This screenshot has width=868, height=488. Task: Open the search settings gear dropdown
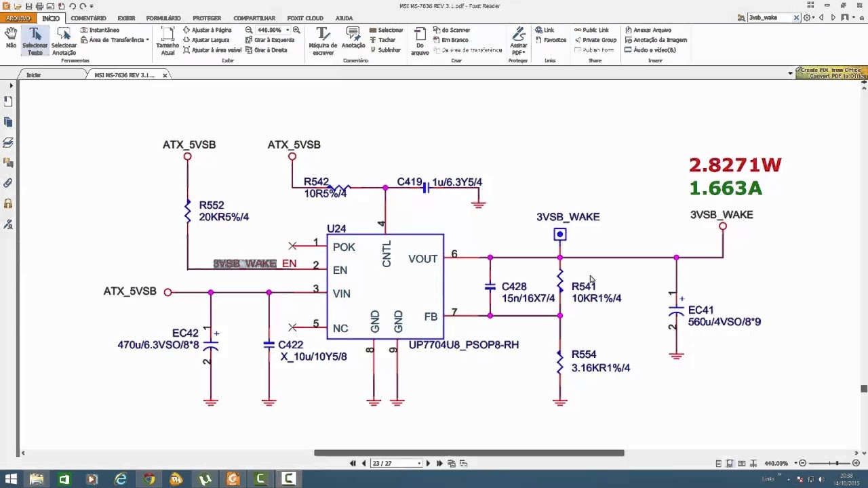point(809,18)
